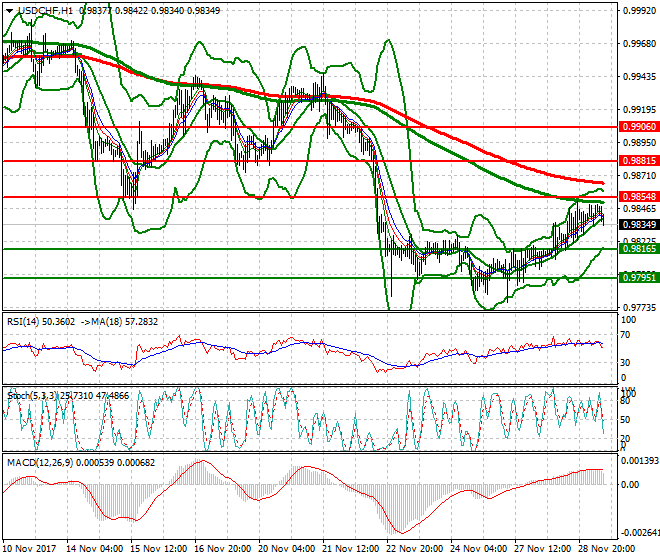
Task: Select the red 0.98815 price level tag
Action: point(636,160)
